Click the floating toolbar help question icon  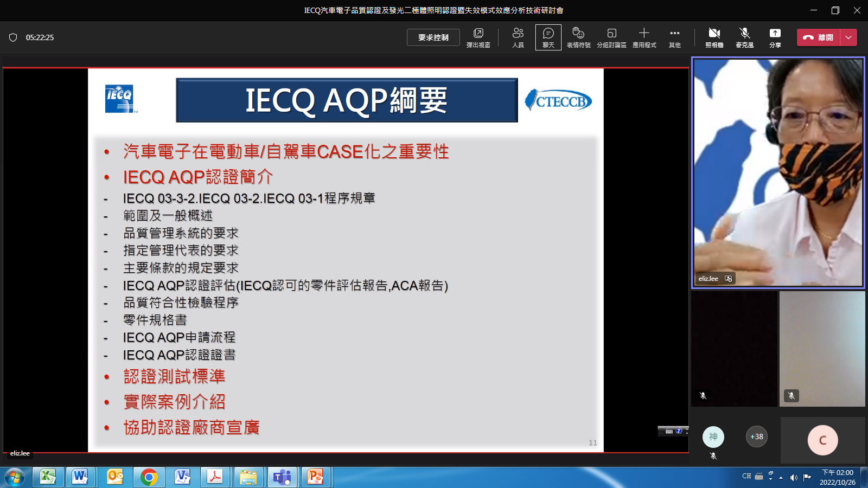[x=679, y=431]
